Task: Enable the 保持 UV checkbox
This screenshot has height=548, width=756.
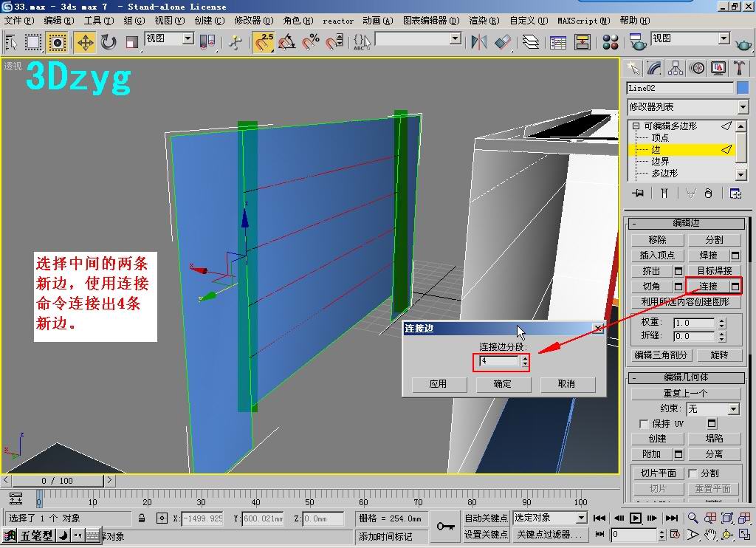Action: [x=644, y=424]
